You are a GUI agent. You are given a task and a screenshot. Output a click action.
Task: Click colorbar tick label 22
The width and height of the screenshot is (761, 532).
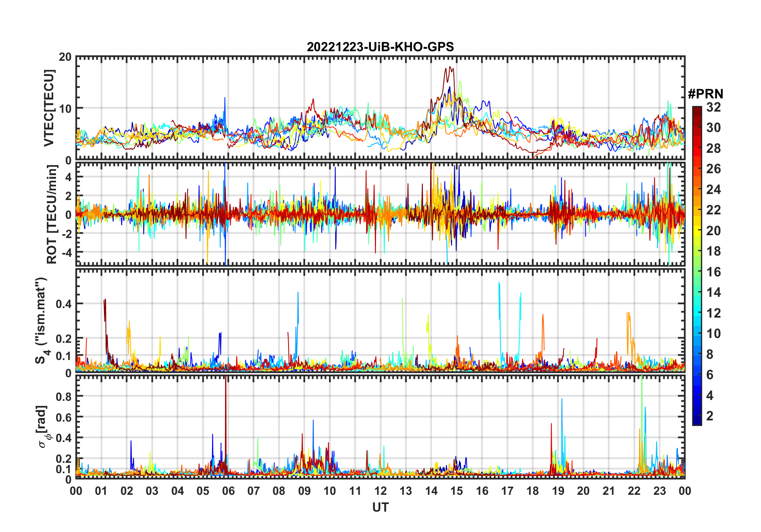(713, 210)
